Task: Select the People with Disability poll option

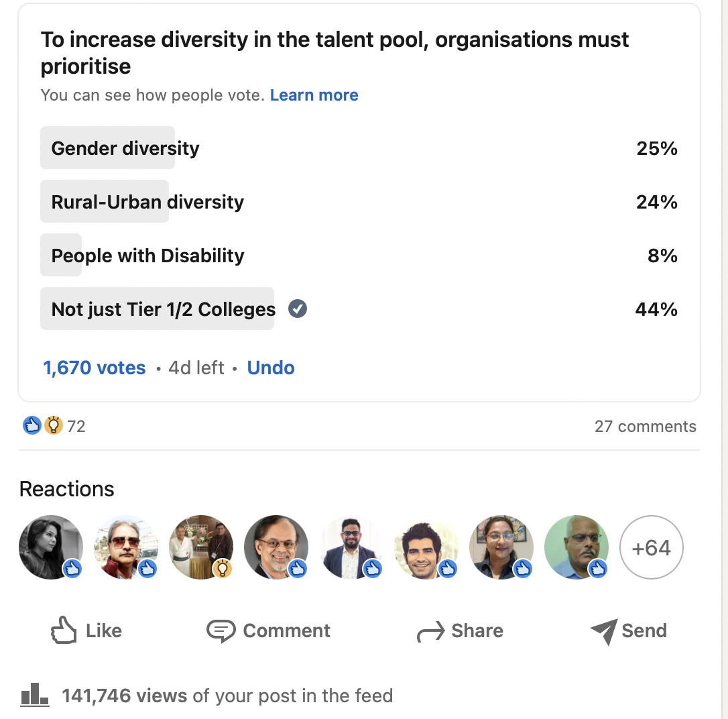Action: tap(147, 256)
